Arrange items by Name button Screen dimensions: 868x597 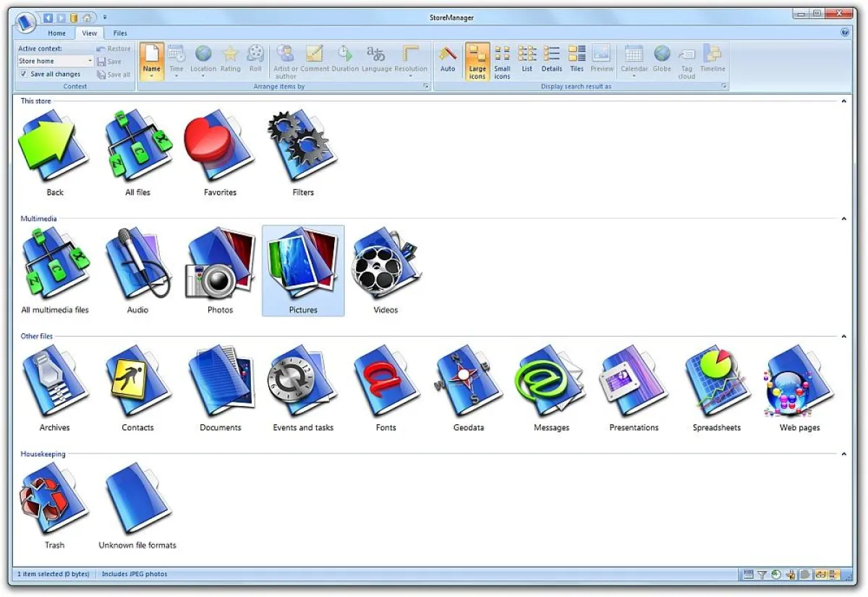152,59
